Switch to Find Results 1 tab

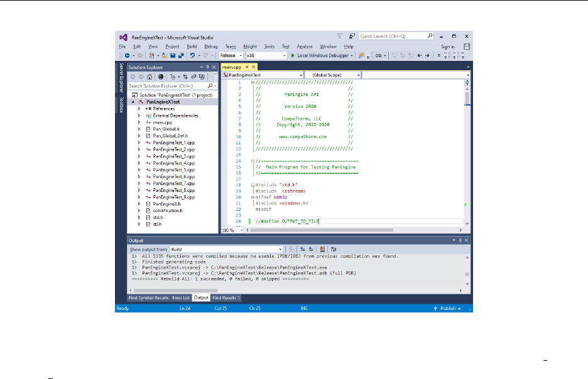tap(226, 297)
